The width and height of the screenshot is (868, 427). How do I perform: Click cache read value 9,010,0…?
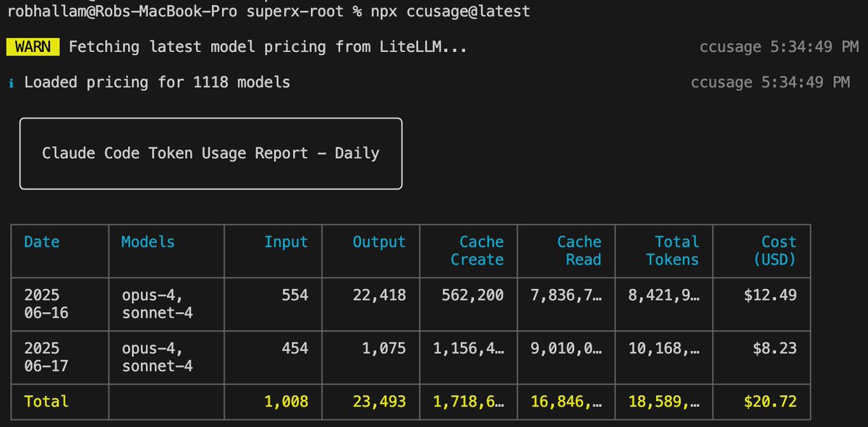click(x=566, y=348)
